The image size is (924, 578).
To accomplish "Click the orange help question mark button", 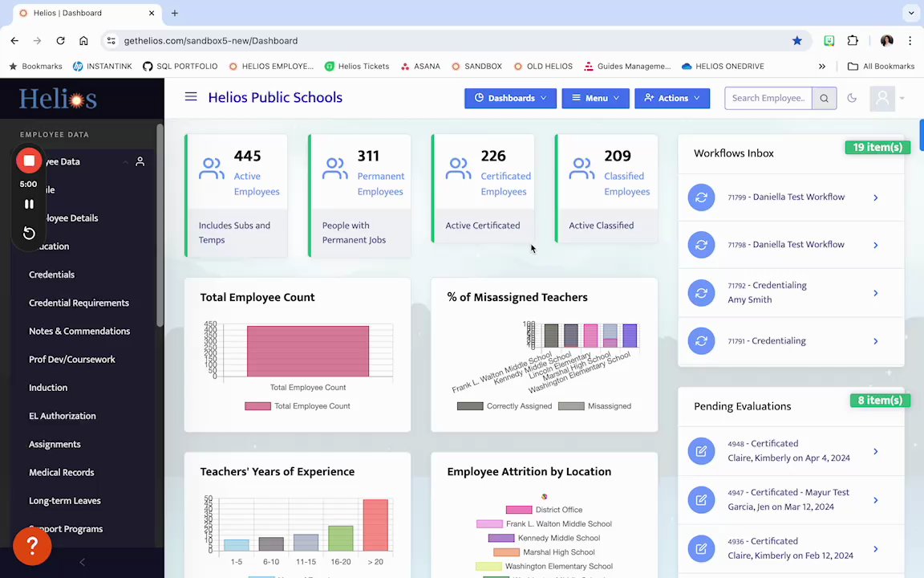I will click(32, 546).
